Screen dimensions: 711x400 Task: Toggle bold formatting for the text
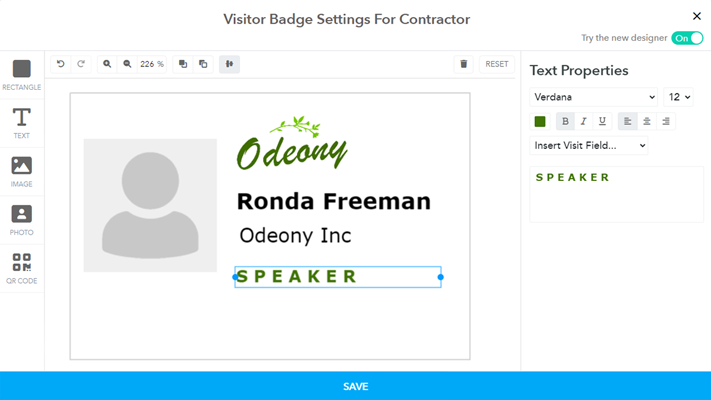click(x=565, y=121)
